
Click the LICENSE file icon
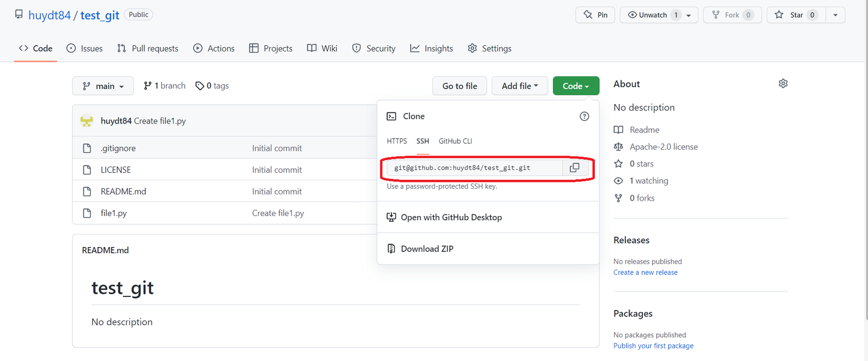(x=87, y=170)
